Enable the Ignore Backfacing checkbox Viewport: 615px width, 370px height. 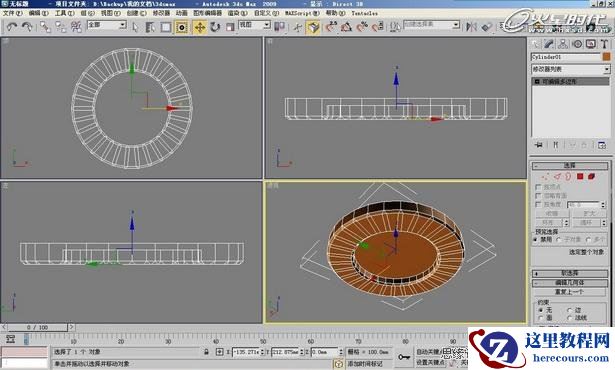538,195
